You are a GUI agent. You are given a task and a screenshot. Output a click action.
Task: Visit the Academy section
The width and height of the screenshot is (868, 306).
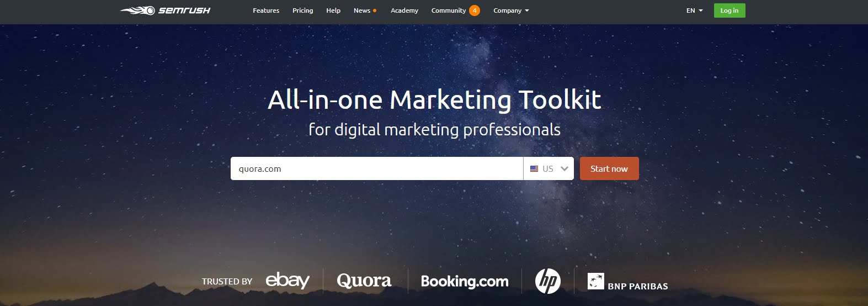point(404,10)
